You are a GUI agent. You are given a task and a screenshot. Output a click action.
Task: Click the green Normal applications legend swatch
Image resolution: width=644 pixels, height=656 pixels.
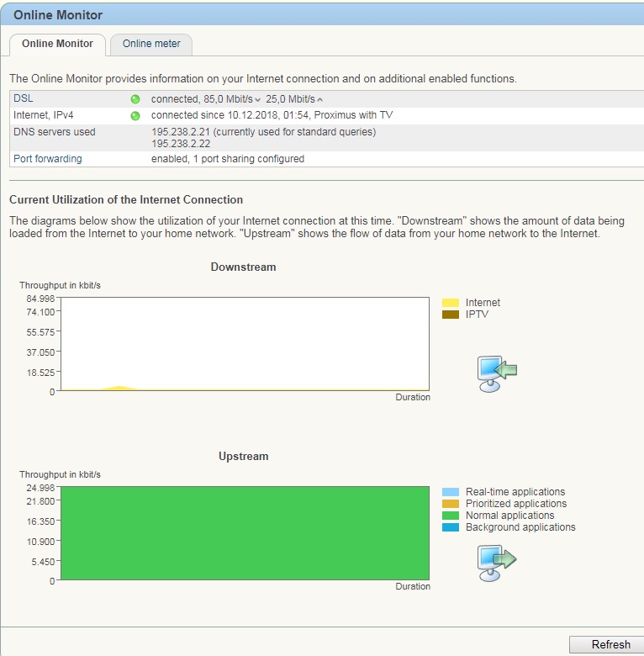[x=451, y=516]
